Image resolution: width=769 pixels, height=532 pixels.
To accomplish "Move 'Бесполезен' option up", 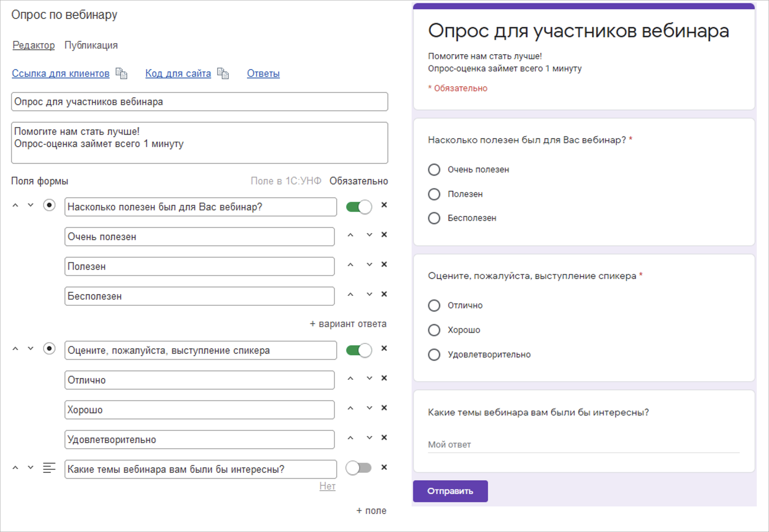I will [351, 295].
